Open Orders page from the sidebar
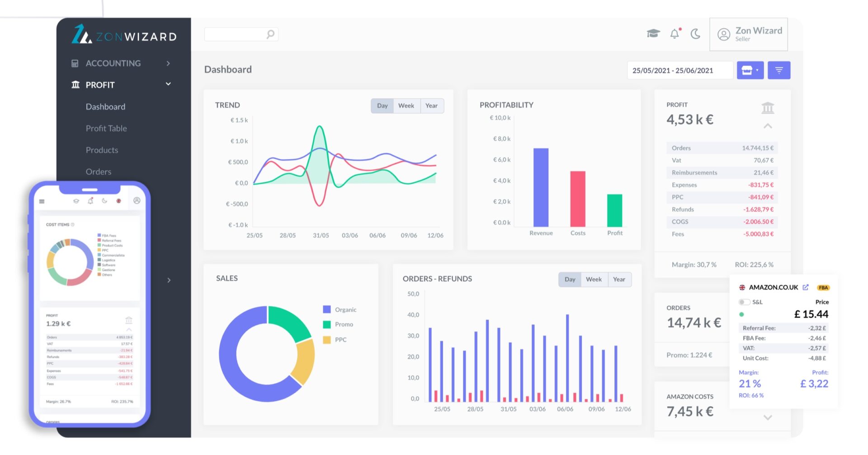Viewport: 868px width, 455px height. [99, 172]
